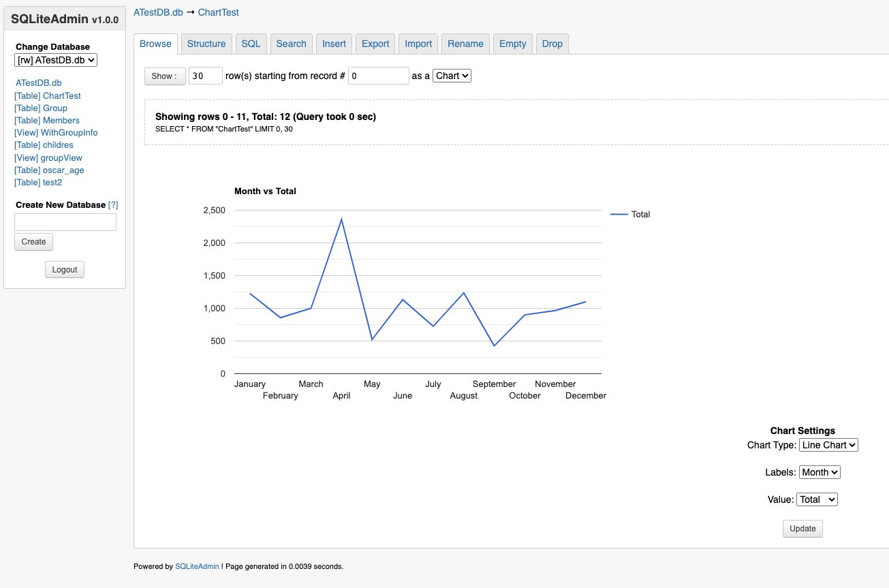The image size is (889, 588).
Task: Focus the new database name field
Action: pos(65,222)
